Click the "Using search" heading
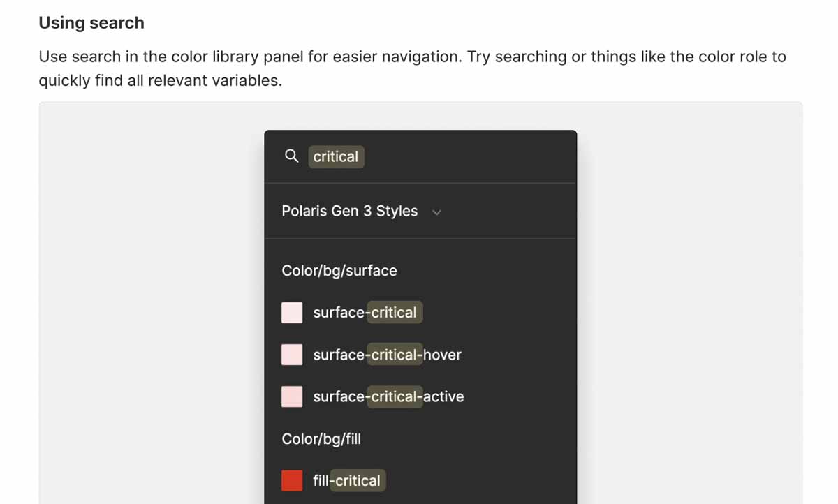 91,23
